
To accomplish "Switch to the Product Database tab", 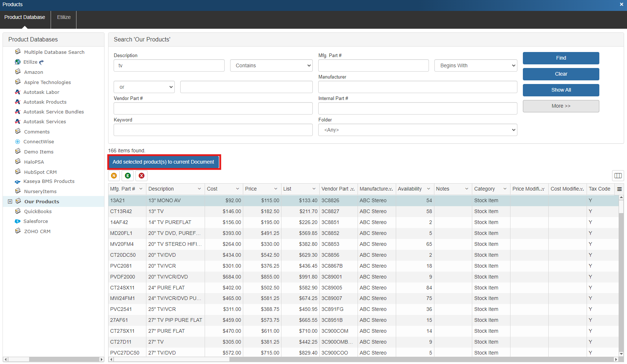I will point(25,17).
